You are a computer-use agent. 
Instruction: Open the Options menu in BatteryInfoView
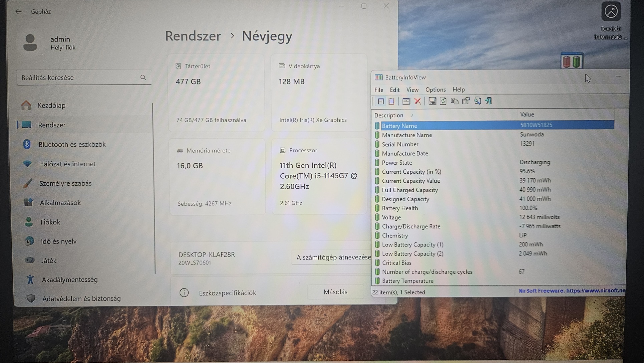click(435, 89)
